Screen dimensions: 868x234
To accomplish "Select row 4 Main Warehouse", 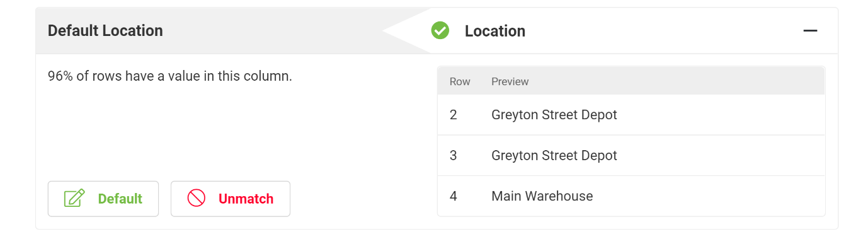I will (x=631, y=196).
